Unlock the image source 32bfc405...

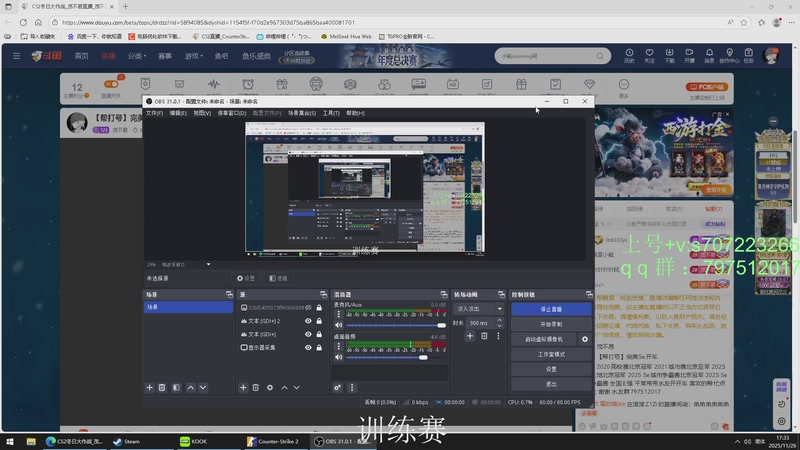pyautogui.click(x=319, y=308)
